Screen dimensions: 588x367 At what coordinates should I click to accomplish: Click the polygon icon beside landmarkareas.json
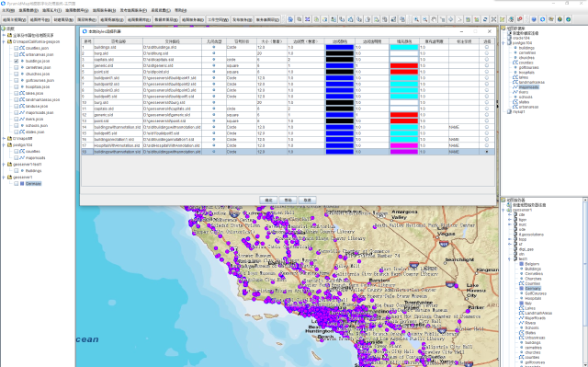[22, 100]
